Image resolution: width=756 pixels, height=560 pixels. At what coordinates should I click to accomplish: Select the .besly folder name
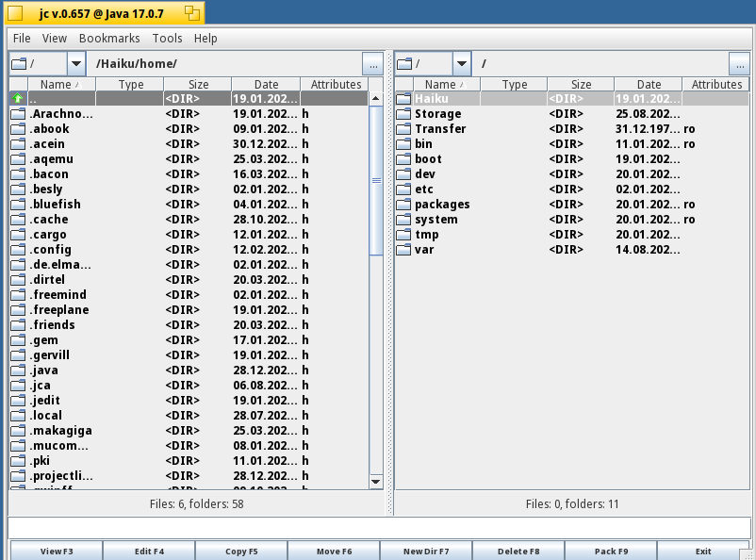(46, 189)
